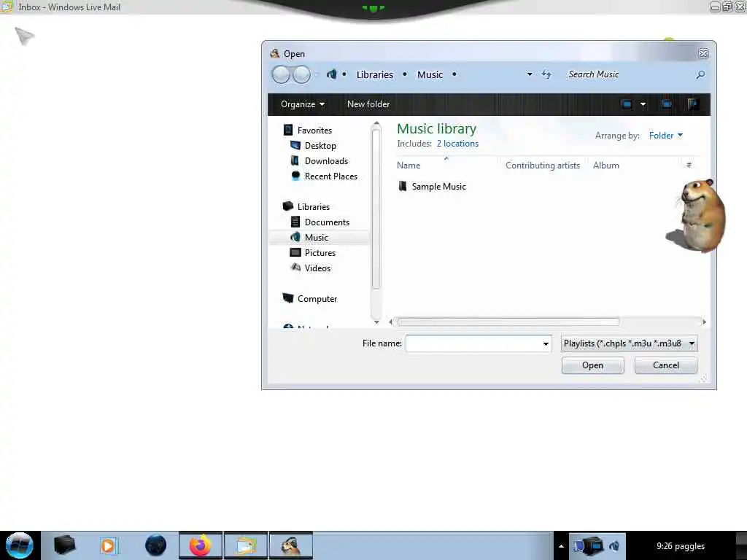Image resolution: width=747 pixels, height=560 pixels.
Task: Expand the File name dropdown arrow
Action: 546,344
